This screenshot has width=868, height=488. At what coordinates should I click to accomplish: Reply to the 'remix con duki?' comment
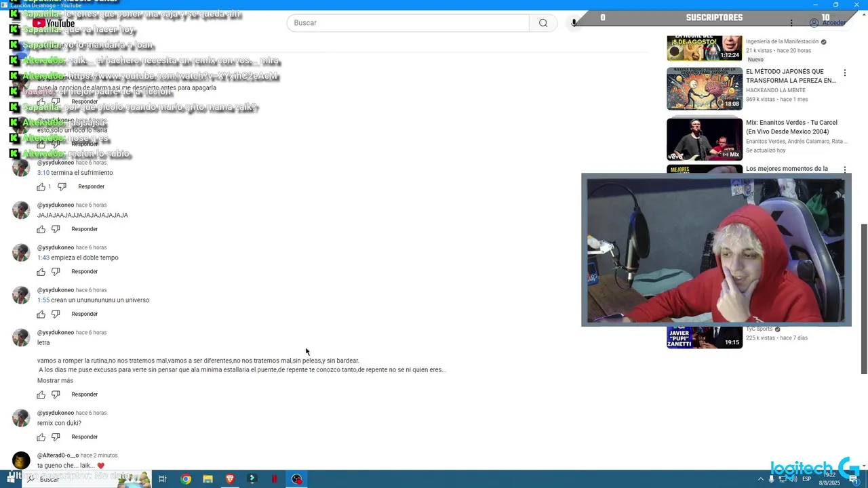pos(85,437)
